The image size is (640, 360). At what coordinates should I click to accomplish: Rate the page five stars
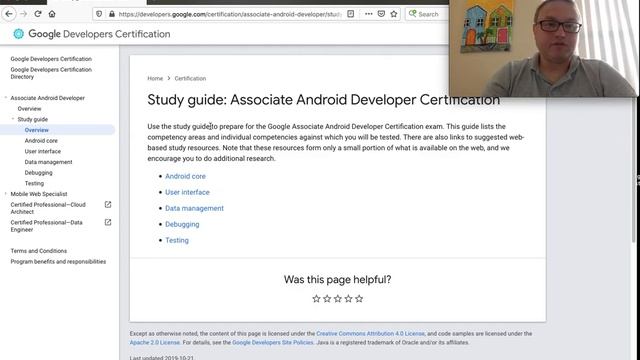click(359, 299)
